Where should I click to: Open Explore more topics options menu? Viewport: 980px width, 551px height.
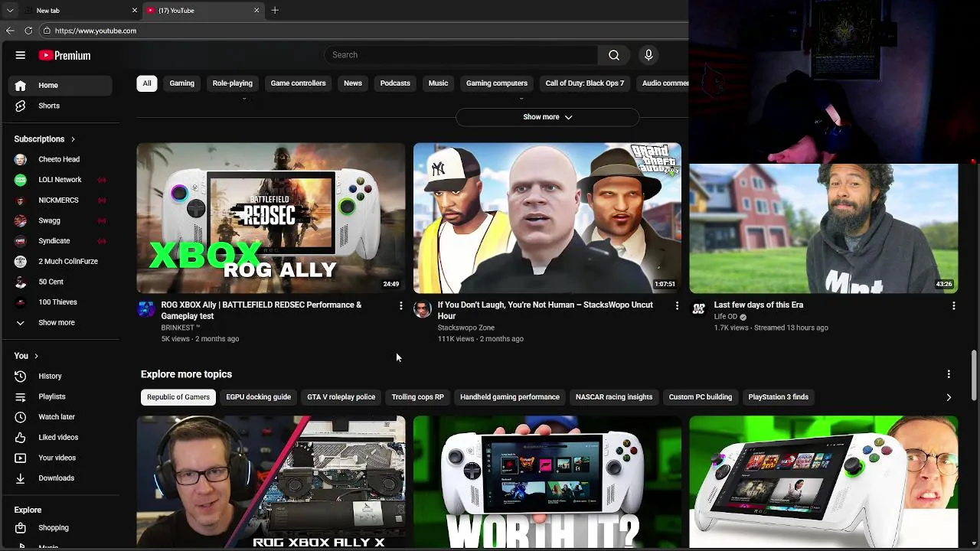[x=949, y=374]
